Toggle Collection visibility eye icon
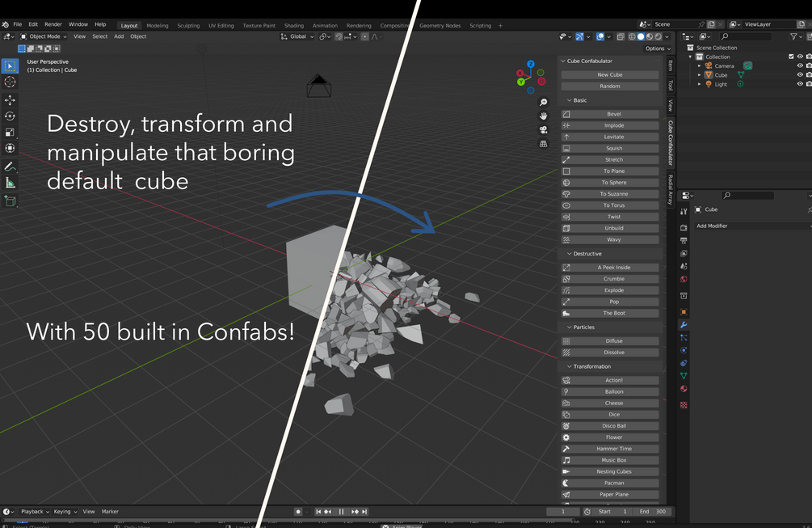This screenshot has width=812, height=528. click(x=800, y=57)
